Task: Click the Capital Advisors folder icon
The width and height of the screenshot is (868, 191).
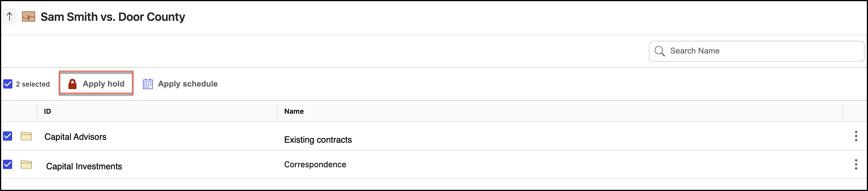Action: pos(26,136)
